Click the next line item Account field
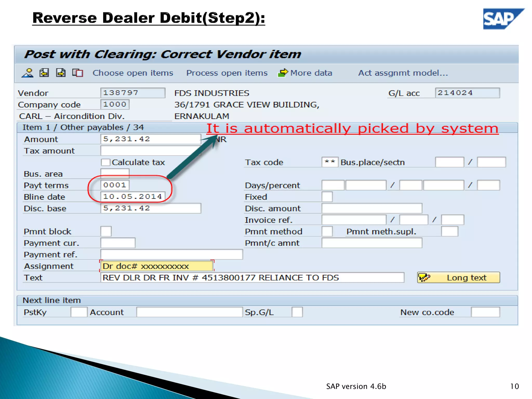Image resolution: width=532 pixels, height=399 pixels. [x=190, y=312]
